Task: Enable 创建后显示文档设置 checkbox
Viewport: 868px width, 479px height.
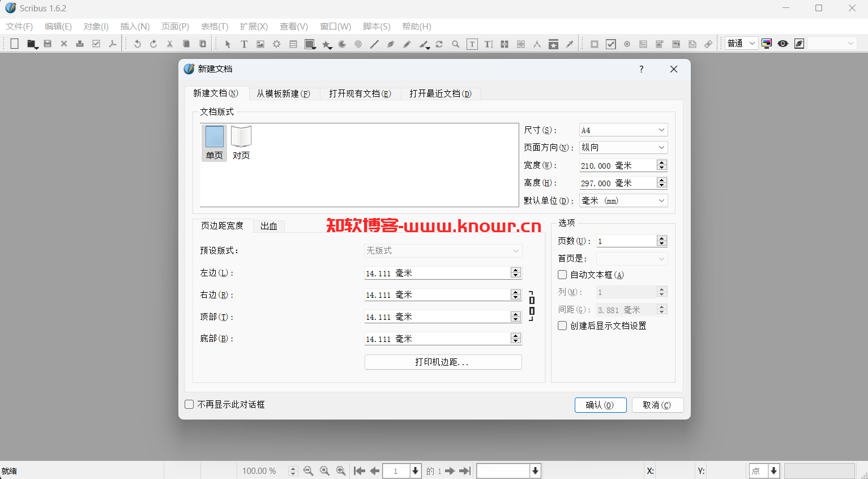Action: [562, 326]
